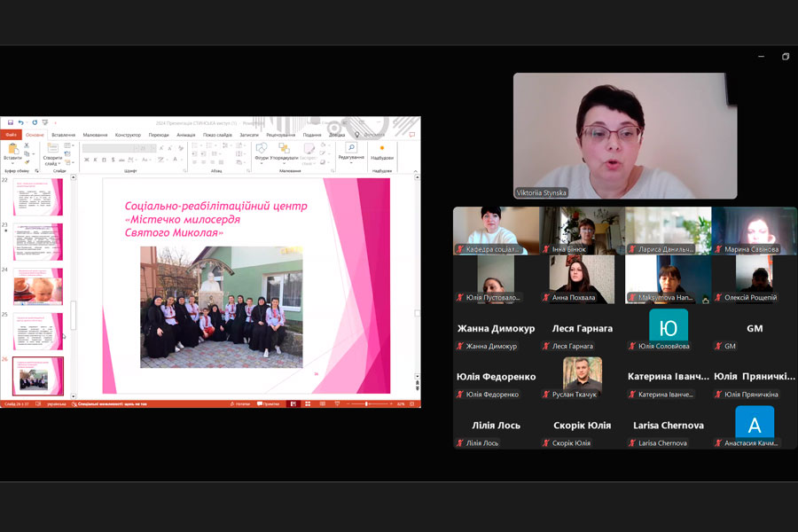Switch to Normal view in status bar

[293, 403]
